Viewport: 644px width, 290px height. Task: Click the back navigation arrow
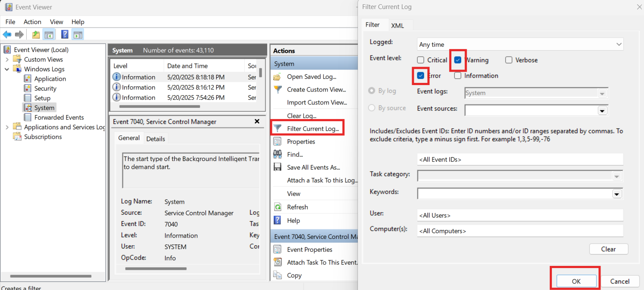pyautogui.click(x=7, y=34)
